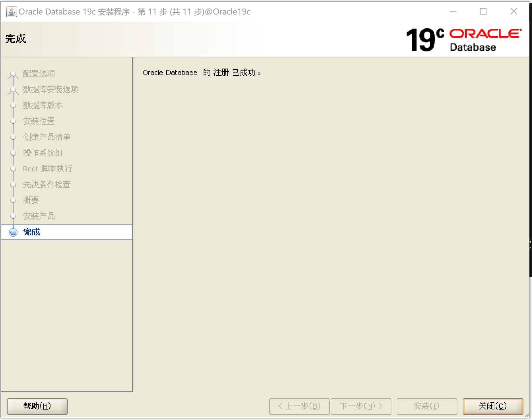Click the node icon beside 数据库安装选项

click(13, 89)
